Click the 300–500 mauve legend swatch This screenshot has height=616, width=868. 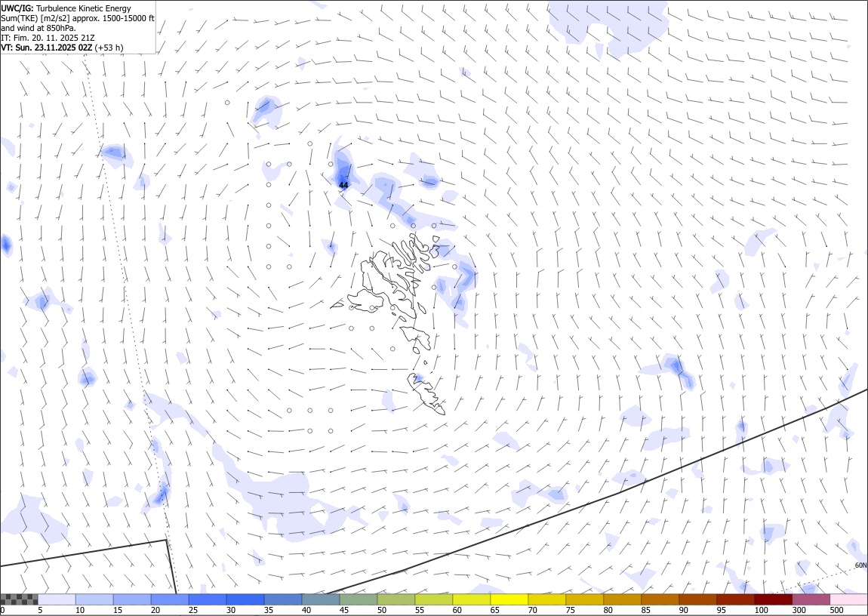811,599
